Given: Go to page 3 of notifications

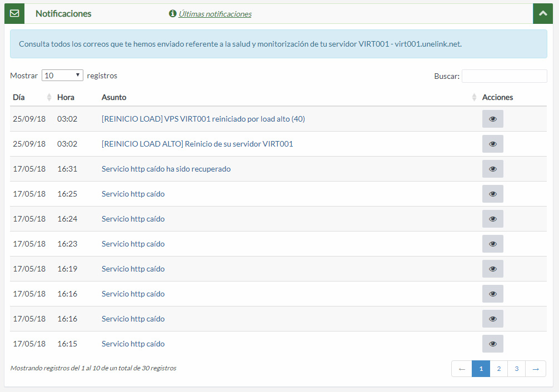Looking at the screenshot, I should [516, 368].
